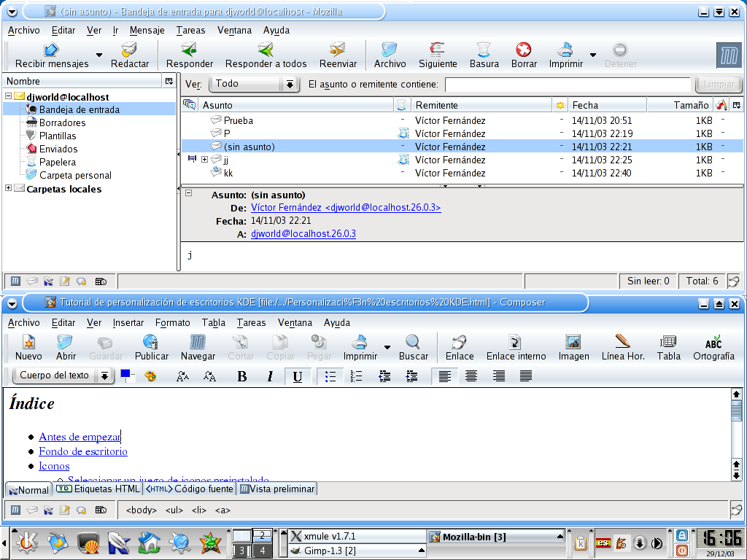Click the background color palette icon

pyautogui.click(x=150, y=377)
